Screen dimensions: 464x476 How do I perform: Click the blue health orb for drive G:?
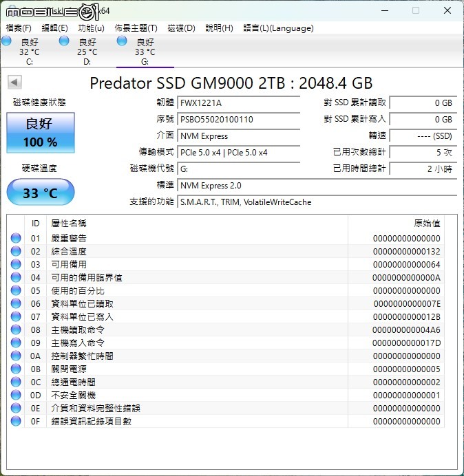[x=122, y=41]
